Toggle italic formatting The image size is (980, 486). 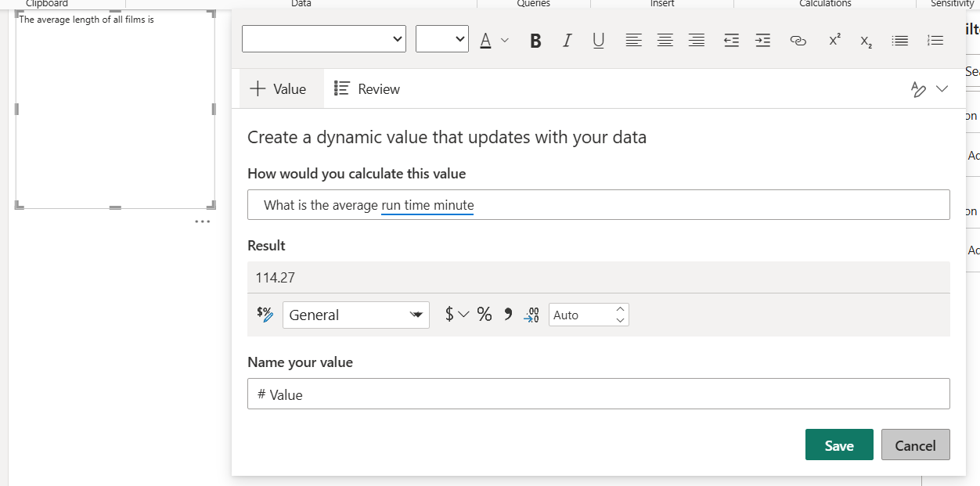point(567,41)
